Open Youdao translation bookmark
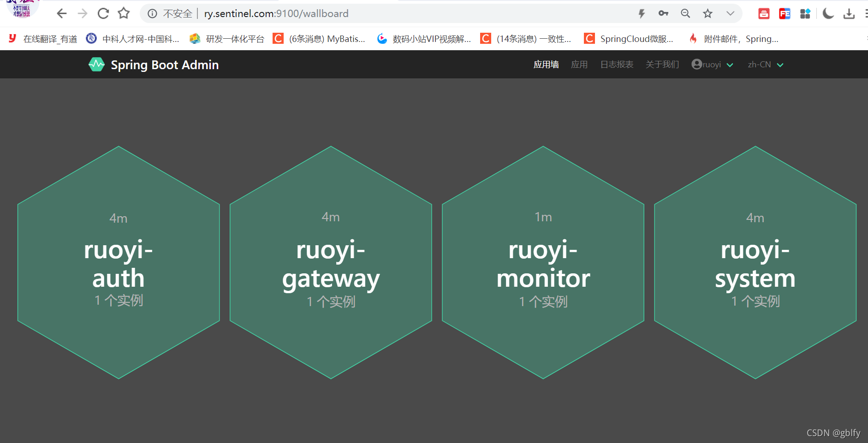Screen dimensions: 868x443 point(42,39)
